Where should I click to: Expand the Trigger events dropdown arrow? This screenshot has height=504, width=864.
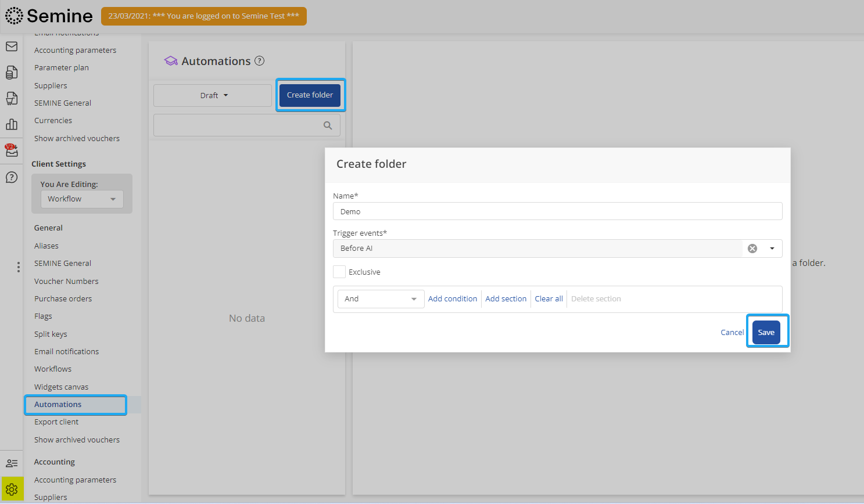(x=772, y=249)
